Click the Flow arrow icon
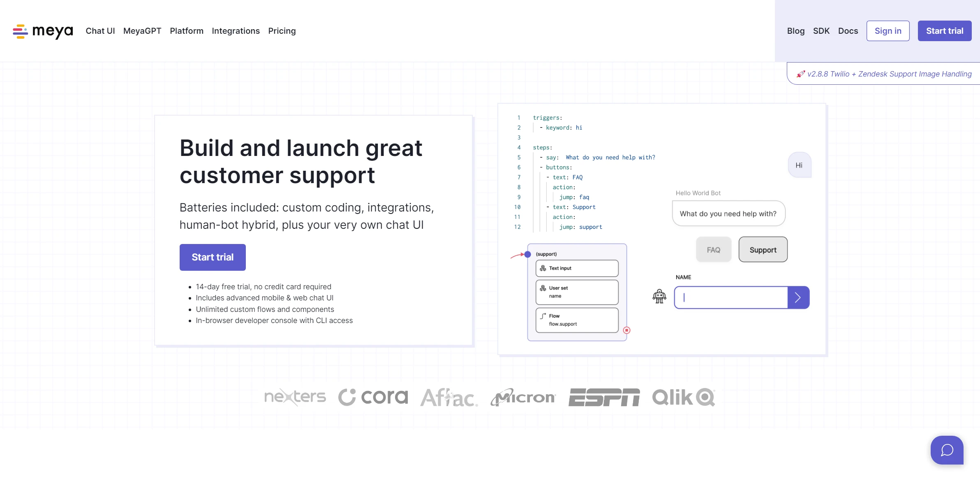 (543, 316)
